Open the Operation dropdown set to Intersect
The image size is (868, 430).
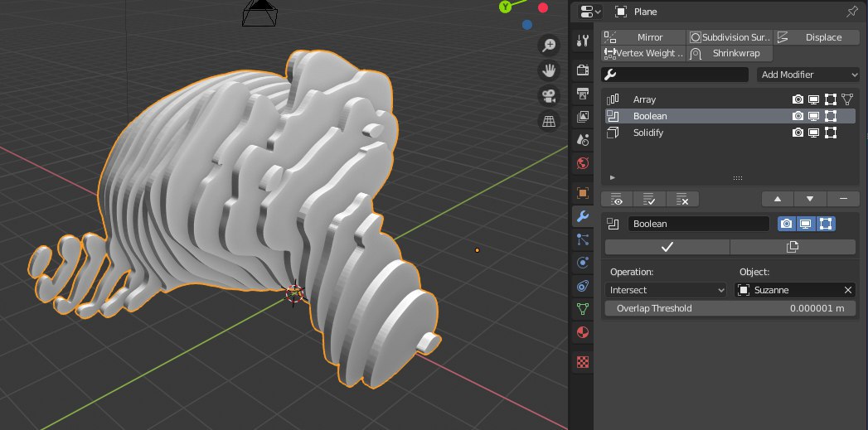(x=666, y=290)
